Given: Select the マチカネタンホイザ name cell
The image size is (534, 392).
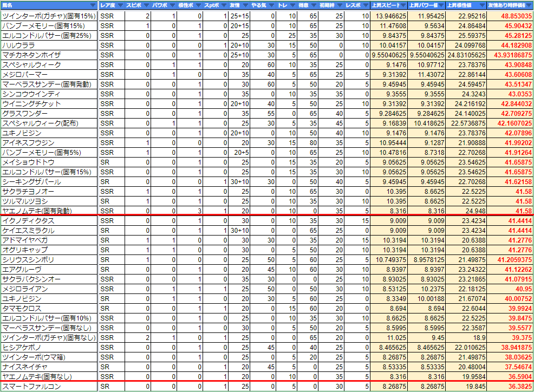Looking at the screenshot, I should click(49, 55).
